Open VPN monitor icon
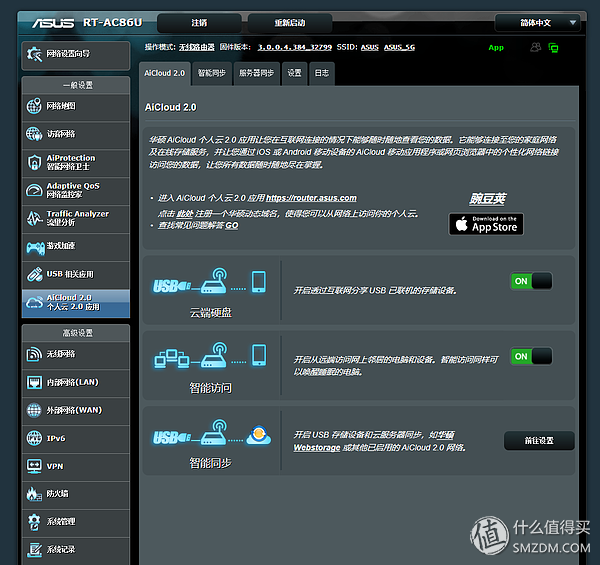The width and height of the screenshot is (600, 565). (x=34, y=466)
